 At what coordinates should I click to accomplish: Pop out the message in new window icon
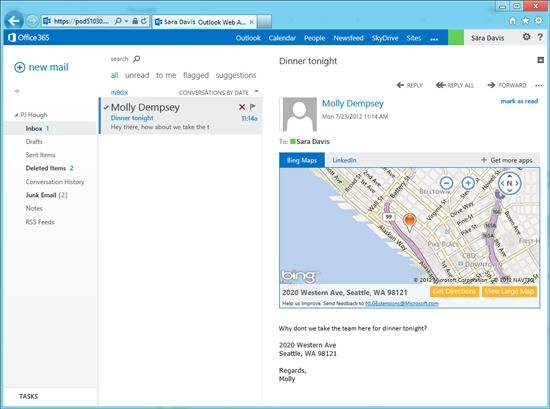[541, 60]
